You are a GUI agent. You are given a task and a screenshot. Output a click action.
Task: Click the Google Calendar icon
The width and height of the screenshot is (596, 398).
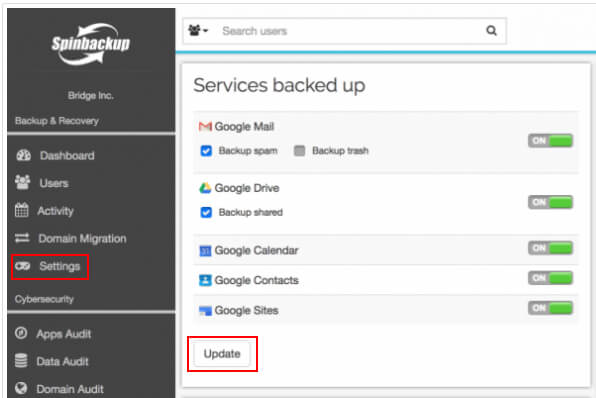pos(205,251)
